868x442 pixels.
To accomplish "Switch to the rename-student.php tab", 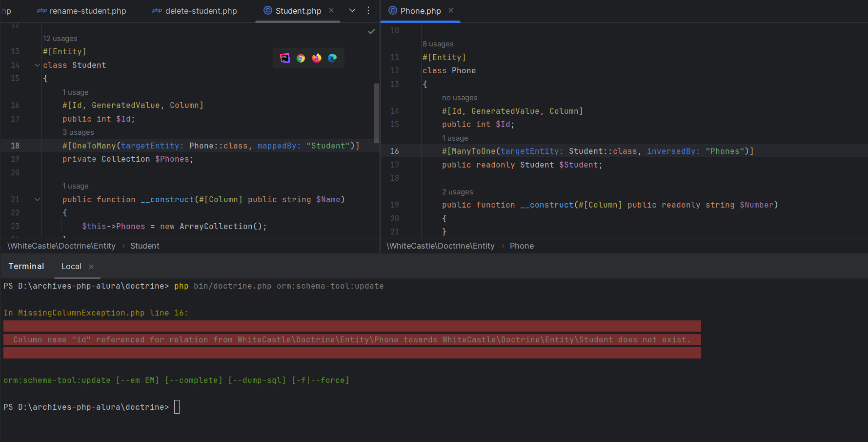I will (x=81, y=11).
